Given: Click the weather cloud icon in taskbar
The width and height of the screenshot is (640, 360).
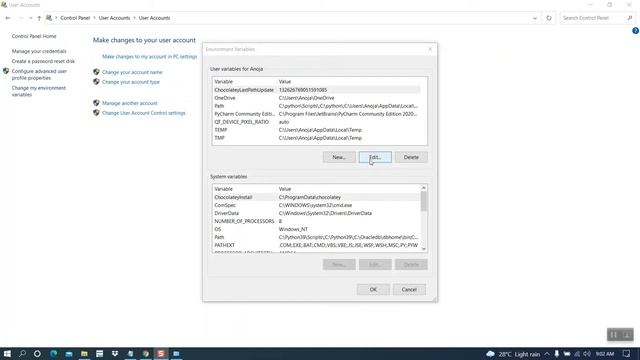Looking at the screenshot, I should pyautogui.click(x=491, y=354).
